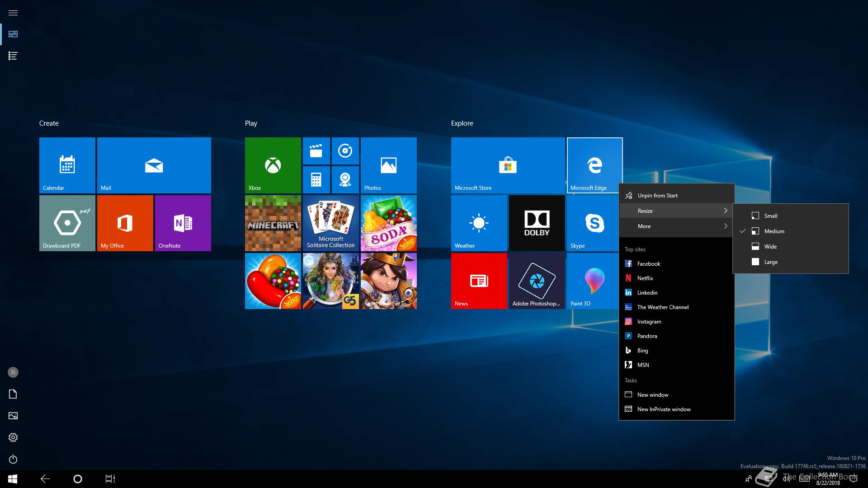Open Netflix from Top sites
This screenshot has height=488, width=868.
(x=676, y=278)
